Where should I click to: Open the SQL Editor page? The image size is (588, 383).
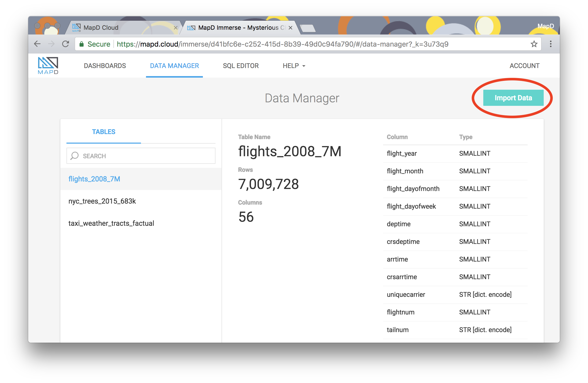[241, 66]
